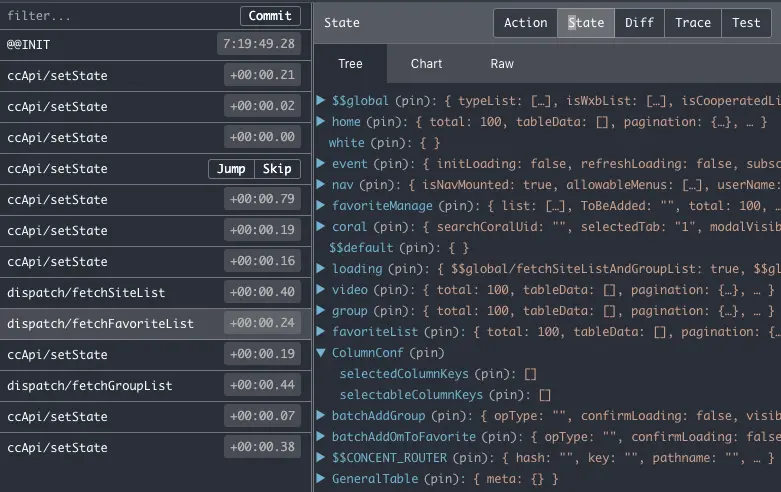Open the Diff inspector tab
Screen dimensions: 781x492
click(x=640, y=23)
